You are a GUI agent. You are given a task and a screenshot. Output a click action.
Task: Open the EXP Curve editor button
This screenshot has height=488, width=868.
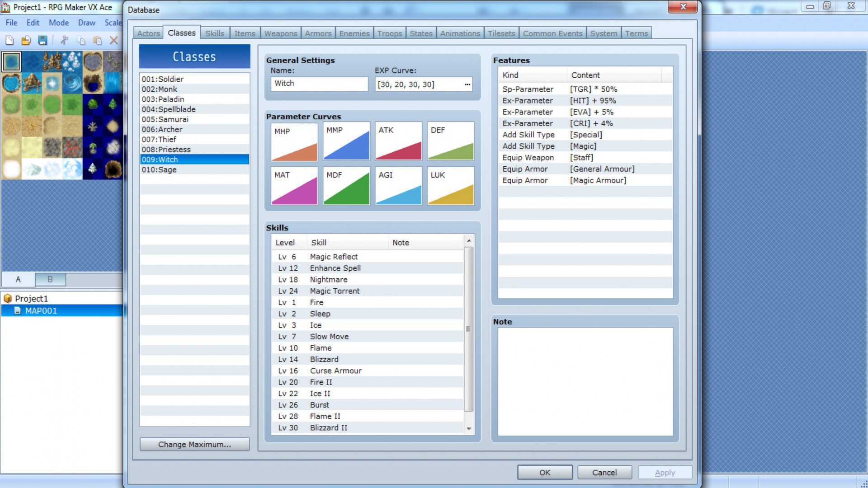467,84
